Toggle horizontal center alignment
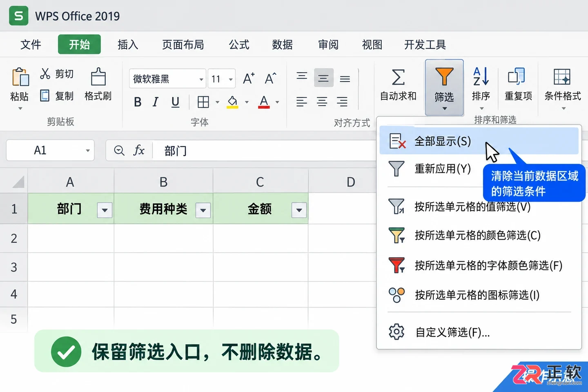This screenshot has height=392, width=588. click(322, 102)
